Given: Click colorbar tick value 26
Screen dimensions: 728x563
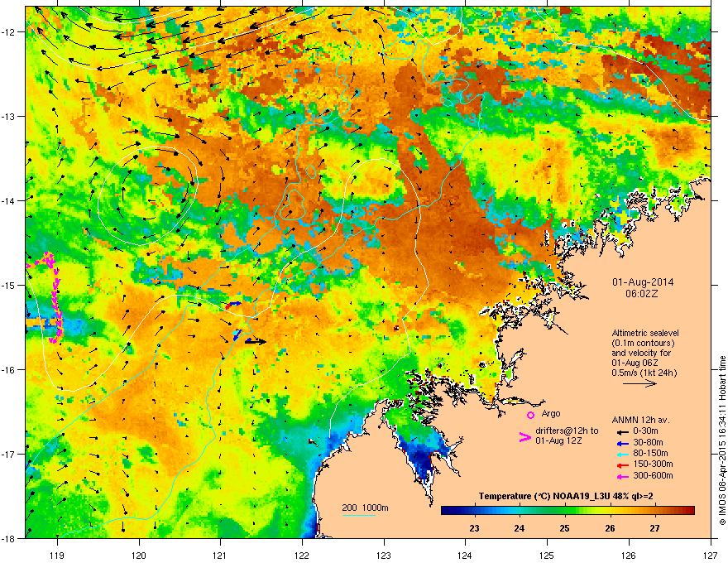Looking at the screenshot, I should [610, 528].
